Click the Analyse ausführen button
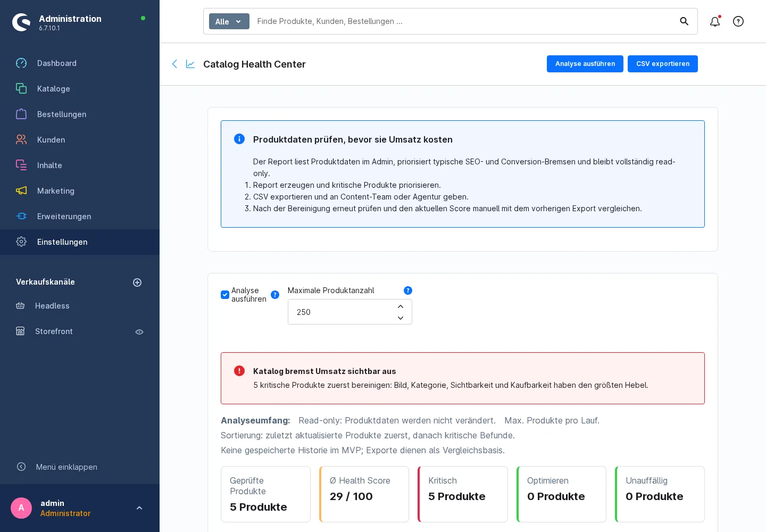 click(585, 64)
